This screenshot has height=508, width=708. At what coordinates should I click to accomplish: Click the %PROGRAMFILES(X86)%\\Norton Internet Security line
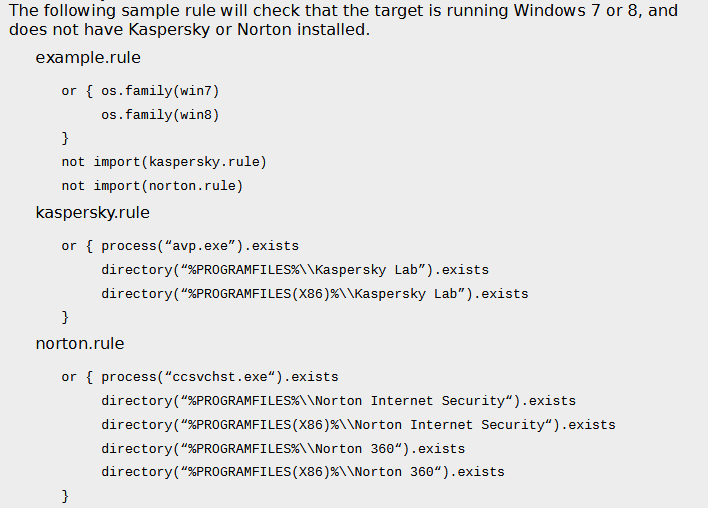[359, 425]
